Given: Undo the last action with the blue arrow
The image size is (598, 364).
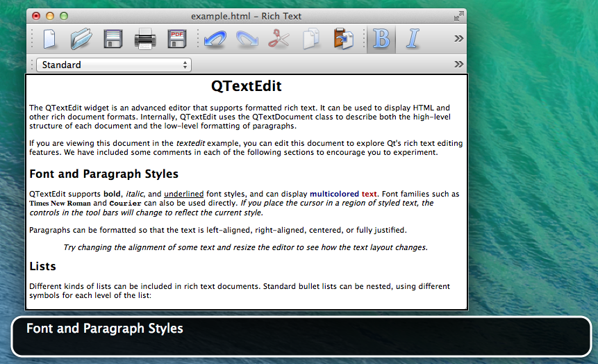Looking at the screenshot, I should coord(215,39).
